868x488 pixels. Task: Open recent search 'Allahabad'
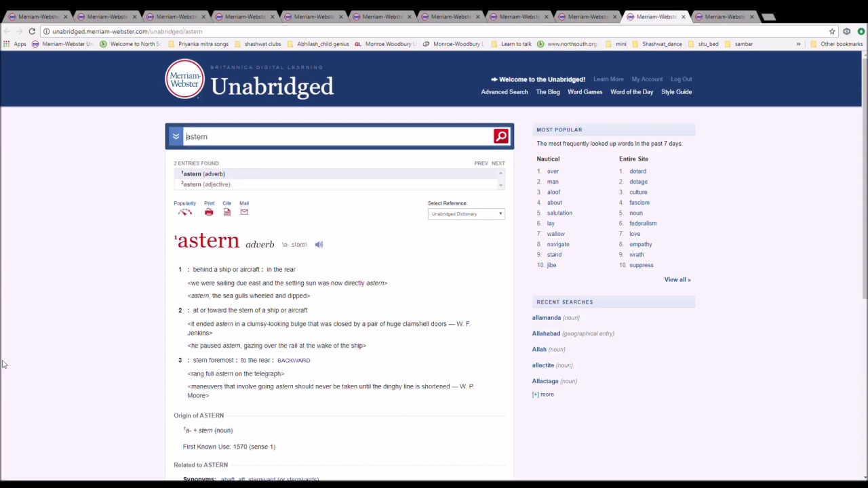(x=546, y=333)
